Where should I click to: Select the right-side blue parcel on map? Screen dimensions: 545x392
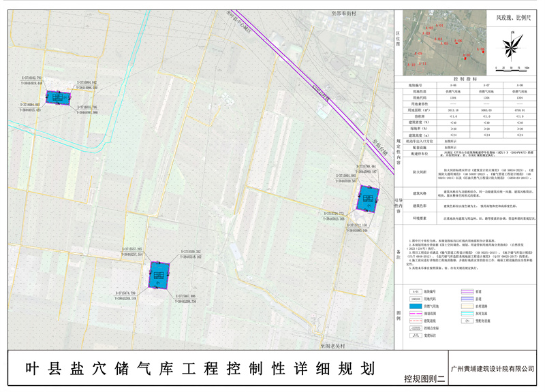[366, 200]
